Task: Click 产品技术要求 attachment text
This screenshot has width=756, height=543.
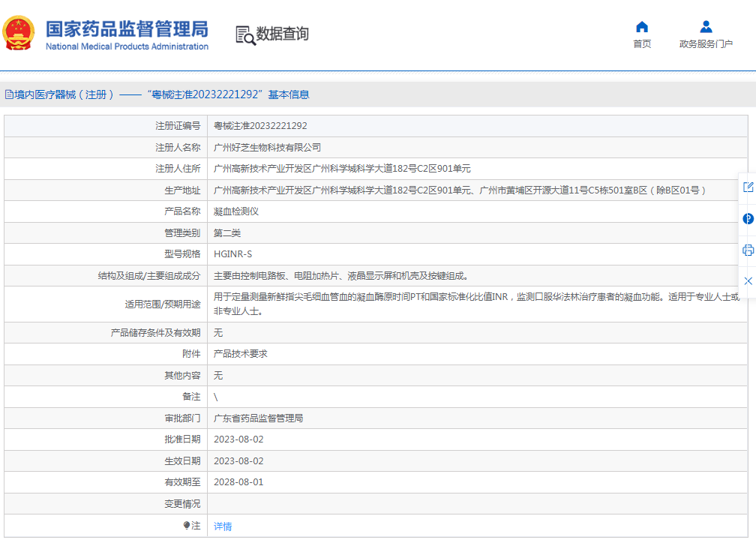Action: tap(241, 353)
